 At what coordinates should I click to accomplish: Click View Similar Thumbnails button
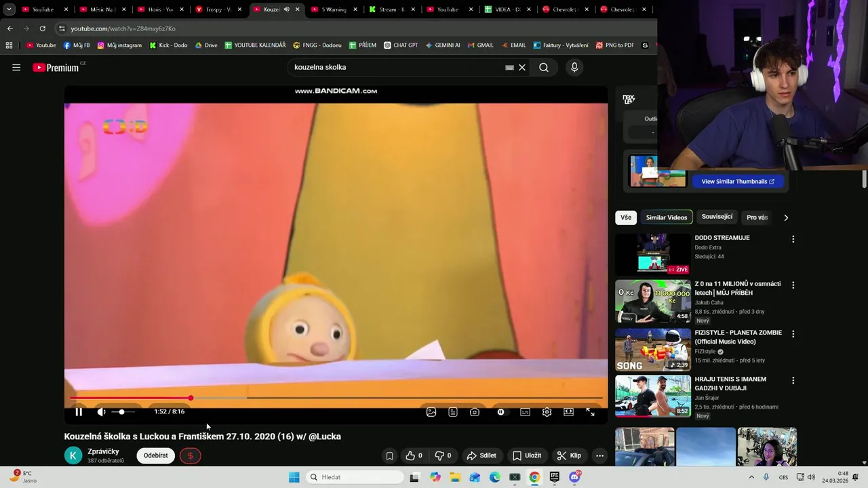(x=738, y=182)
